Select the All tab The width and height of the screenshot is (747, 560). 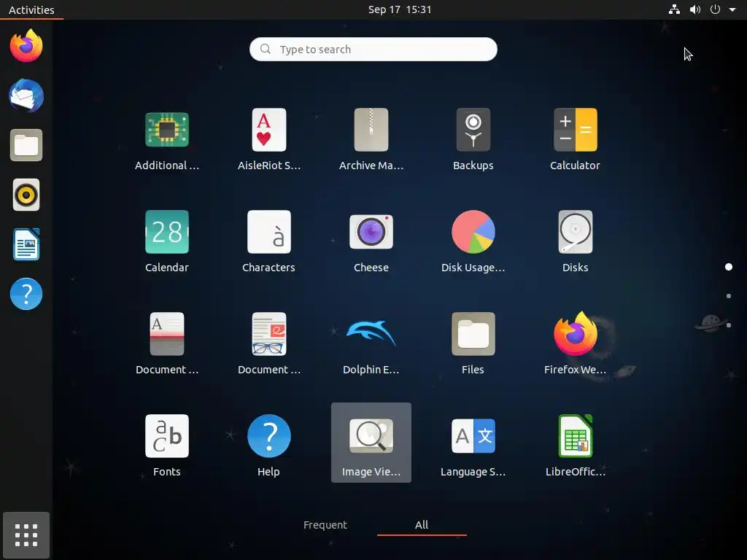click(422, 525)
